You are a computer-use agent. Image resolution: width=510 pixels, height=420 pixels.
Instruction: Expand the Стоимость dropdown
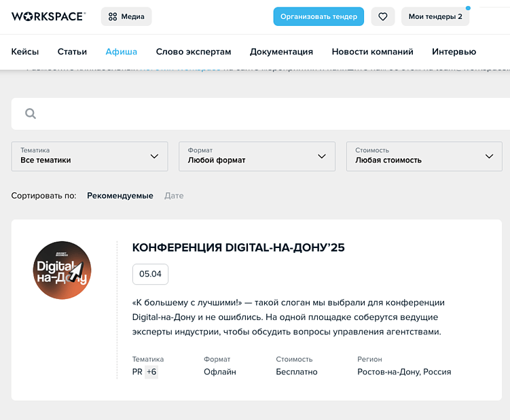coord(424,156)
